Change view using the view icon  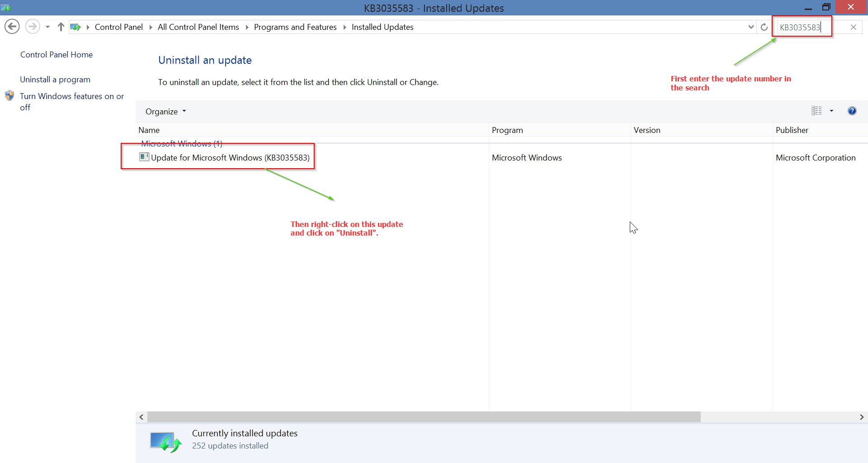tap(816, 111)
